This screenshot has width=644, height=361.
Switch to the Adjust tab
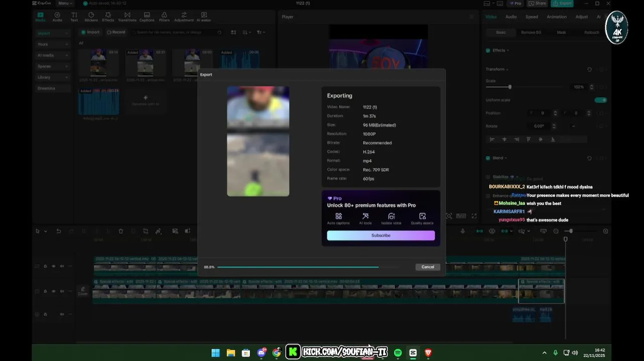point(581,17)
